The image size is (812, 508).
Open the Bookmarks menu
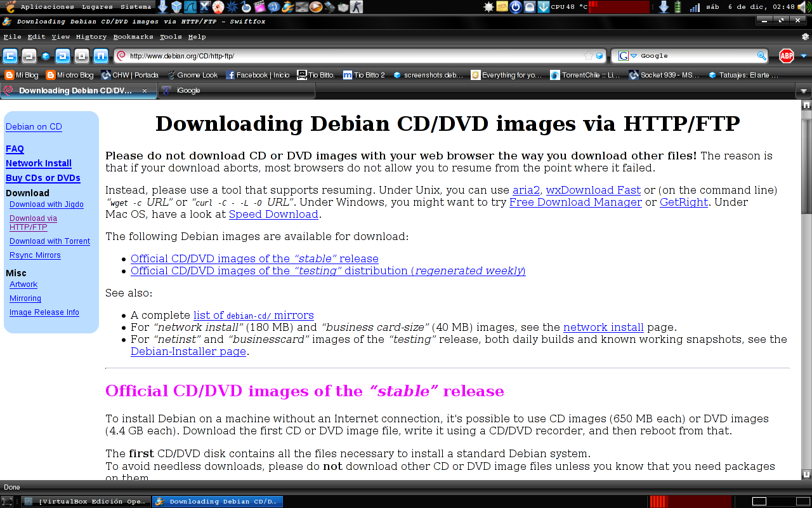point(133,36)
